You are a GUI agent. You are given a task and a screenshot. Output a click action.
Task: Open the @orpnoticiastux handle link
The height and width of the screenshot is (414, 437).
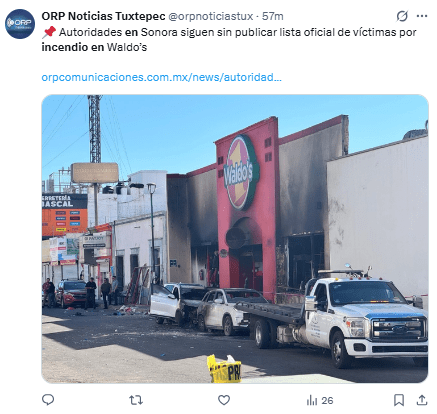[211, 16]
